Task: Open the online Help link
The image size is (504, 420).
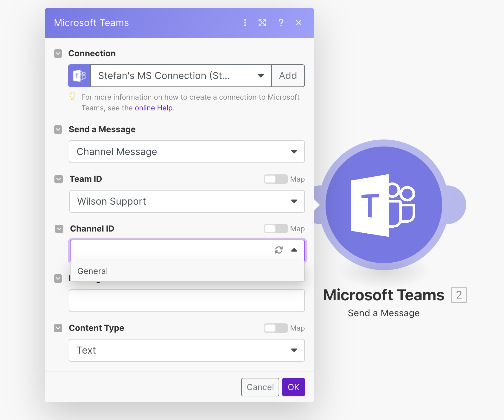Action: pyautogui.click(x=154, y=108)
